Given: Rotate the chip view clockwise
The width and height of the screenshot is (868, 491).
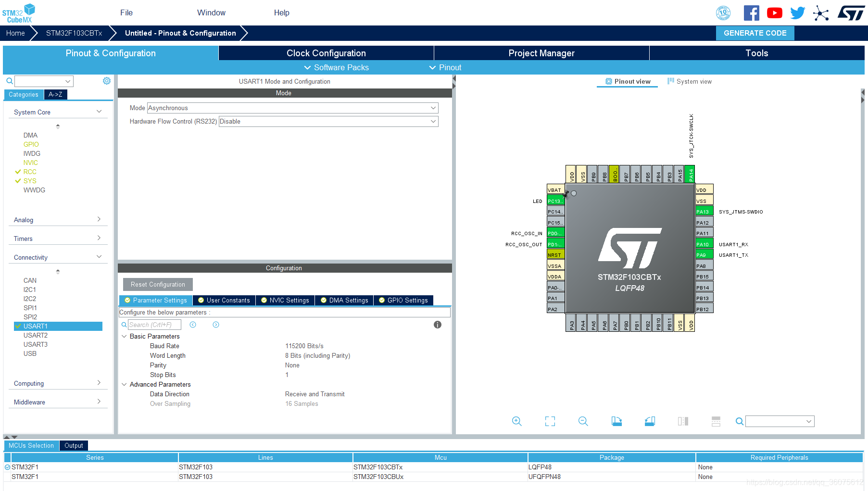Looking at the screenshot, I should coord(616,421).
